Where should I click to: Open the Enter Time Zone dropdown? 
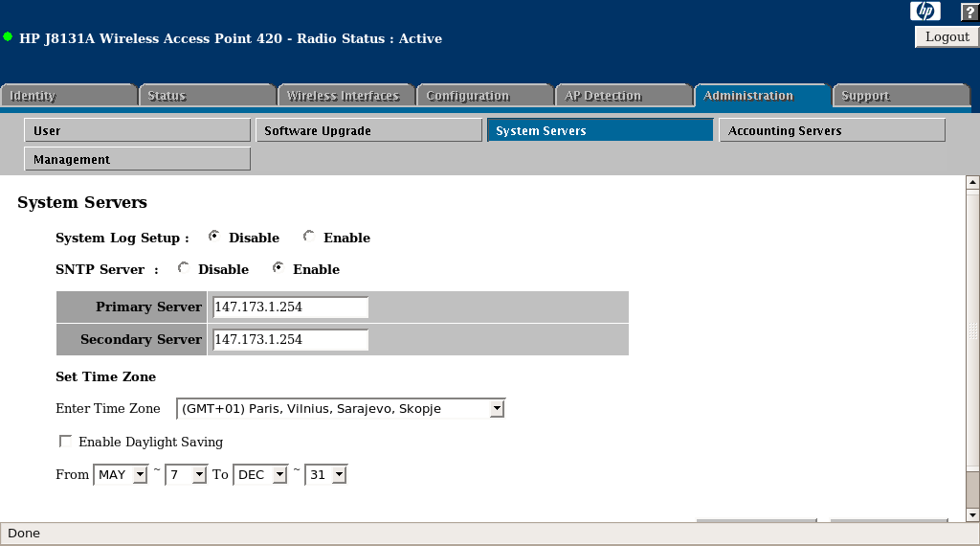(496, 409)
